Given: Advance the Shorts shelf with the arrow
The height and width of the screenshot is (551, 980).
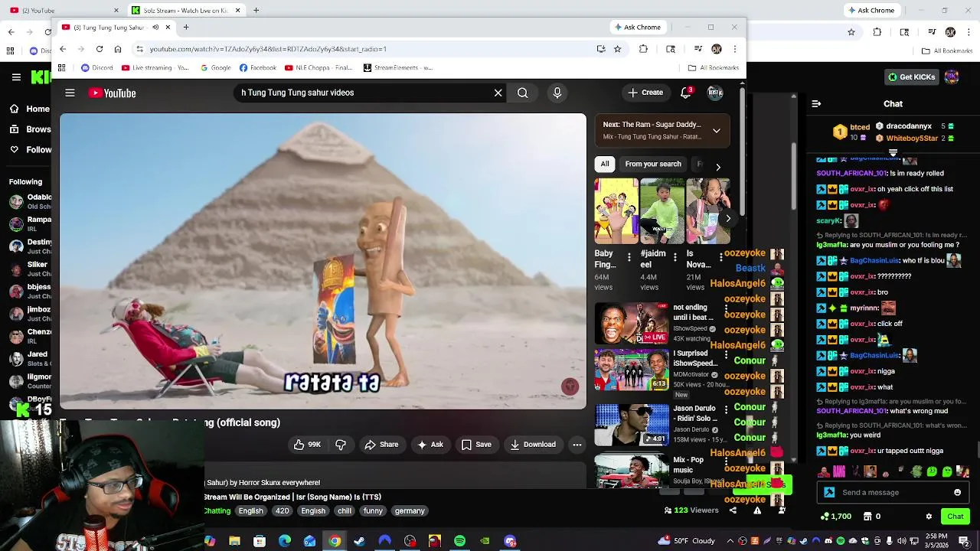Looking at the screenshot, I should 728,219.
